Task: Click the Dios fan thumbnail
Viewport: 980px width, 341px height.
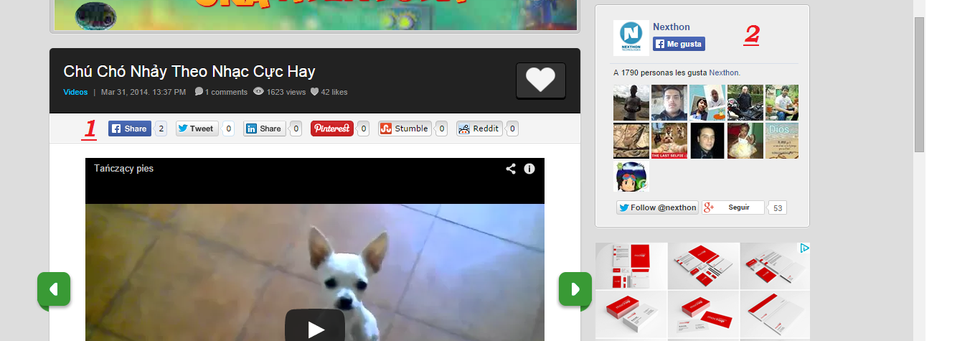Action: pyautogui.click(x=782, y=141)
